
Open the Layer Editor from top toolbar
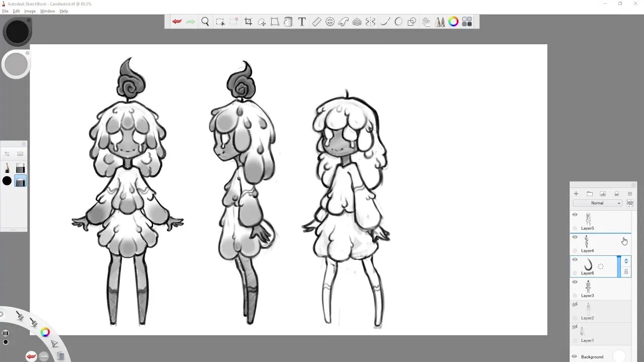427,22
